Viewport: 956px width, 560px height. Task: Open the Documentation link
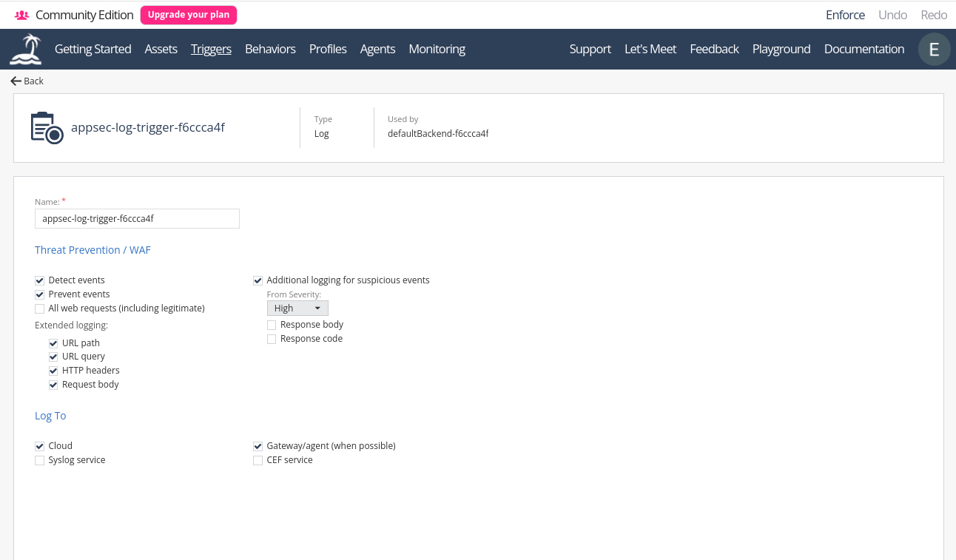864,50
